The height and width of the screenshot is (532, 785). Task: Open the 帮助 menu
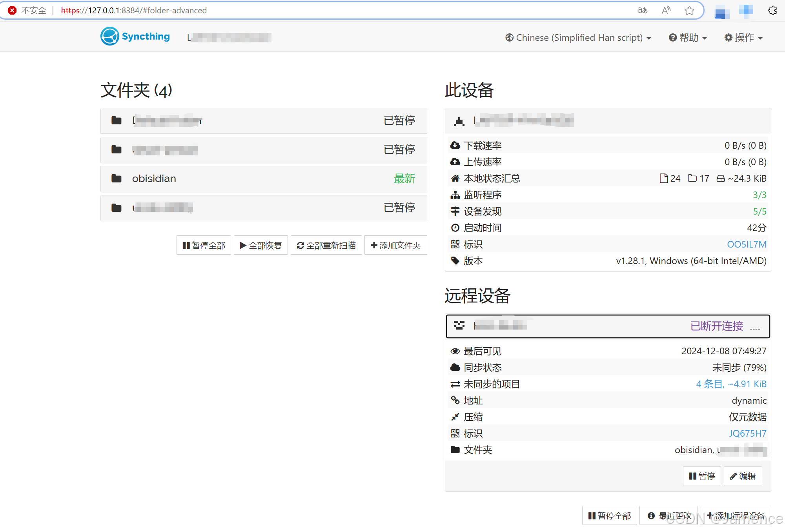(688, 38)
